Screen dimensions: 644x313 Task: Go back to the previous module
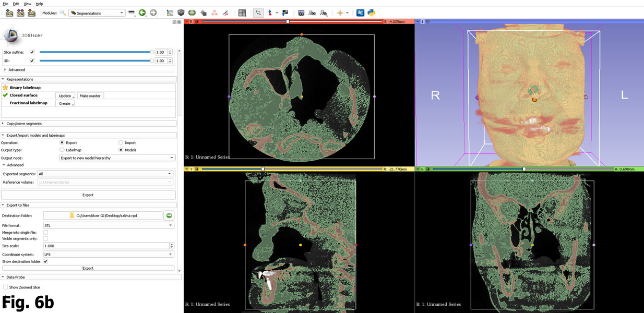coord(142,13)
